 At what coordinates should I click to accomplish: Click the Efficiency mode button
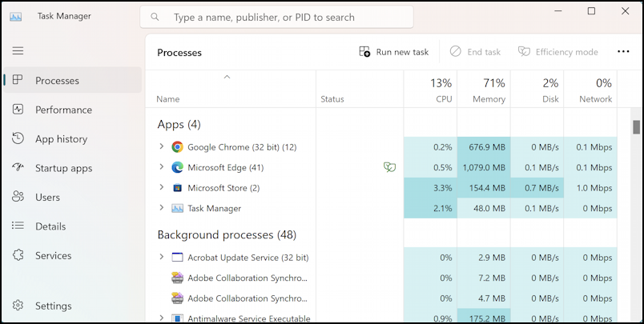click(557, 52)
